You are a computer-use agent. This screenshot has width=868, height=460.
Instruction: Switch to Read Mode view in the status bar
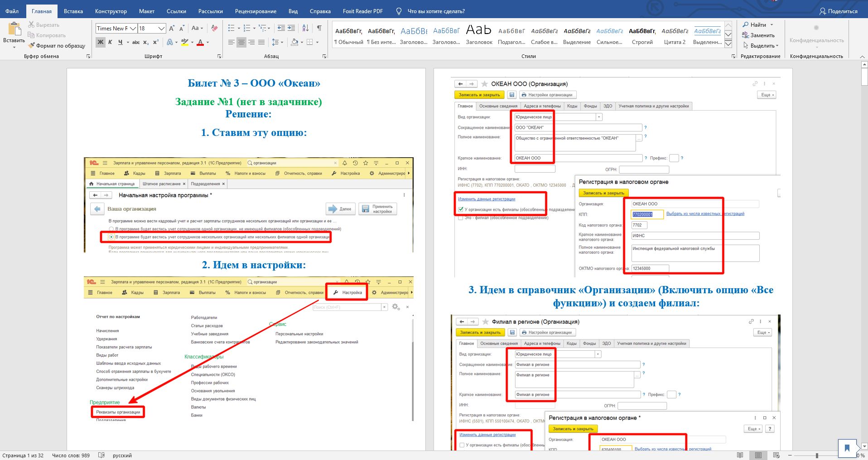click(740, 455)
